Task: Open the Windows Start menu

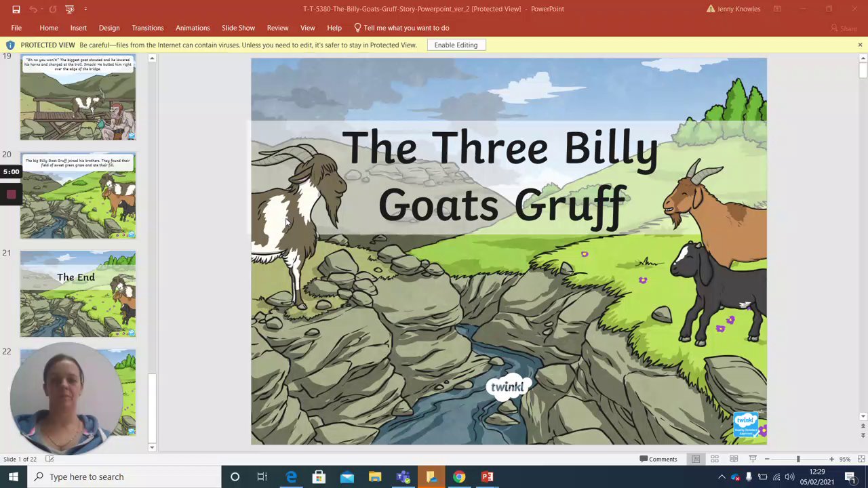Action: (x=14, y=476)
